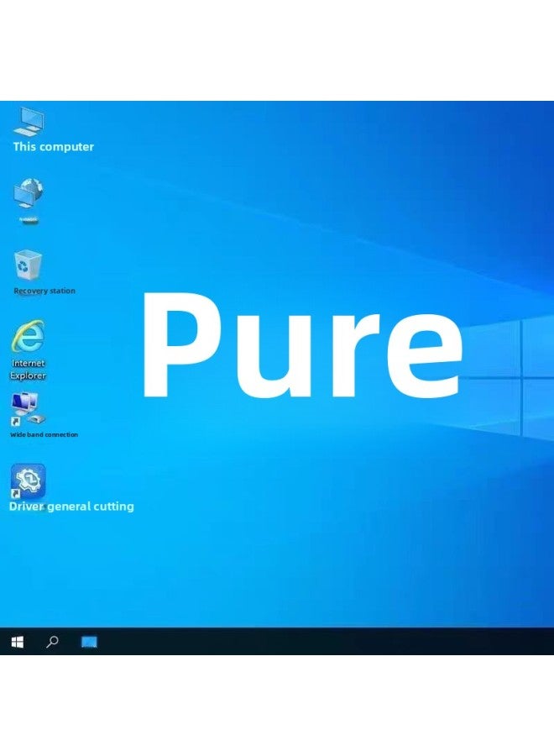Open the This computer desktop icon

(28, 122)
